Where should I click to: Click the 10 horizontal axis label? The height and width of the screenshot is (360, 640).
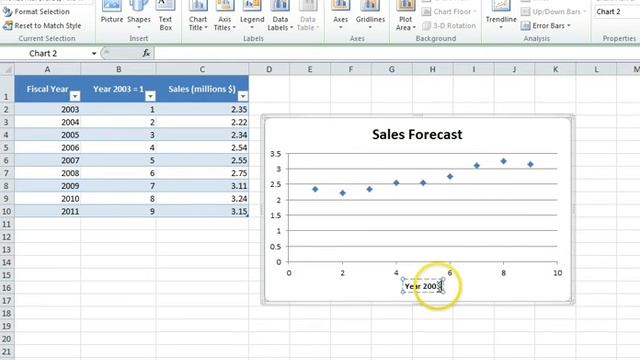point(558,273)
